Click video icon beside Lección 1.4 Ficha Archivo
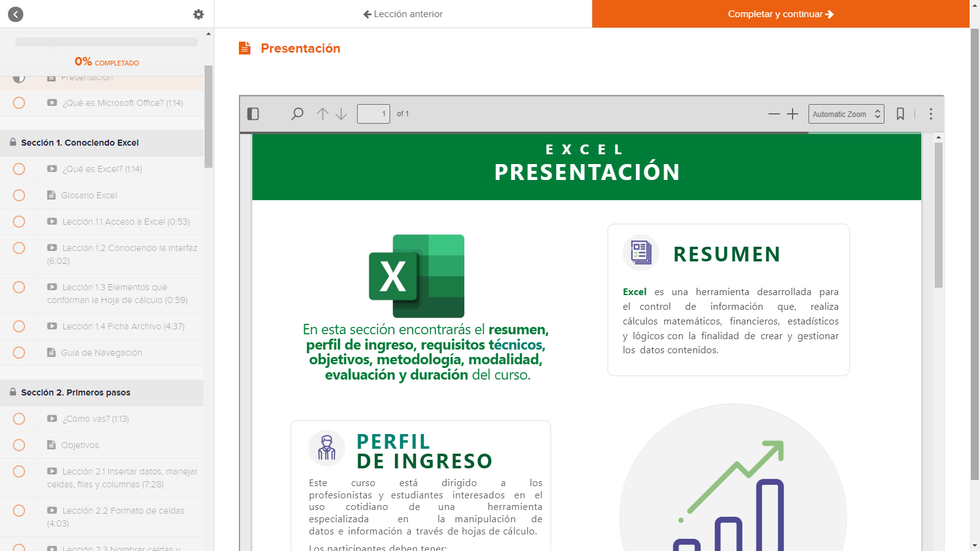 coord(52,326)
